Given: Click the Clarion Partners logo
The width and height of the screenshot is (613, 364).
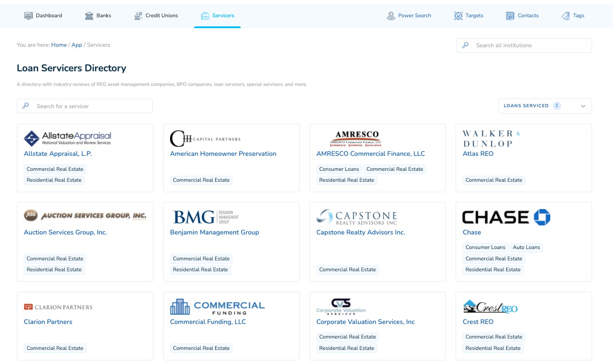Looking at the screenshot, I should point(58,307).
